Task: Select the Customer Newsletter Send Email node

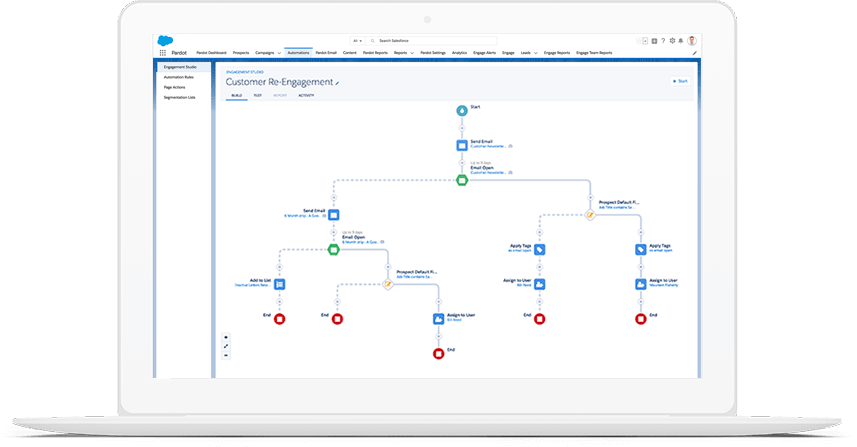Action: (x=461, y=145)
